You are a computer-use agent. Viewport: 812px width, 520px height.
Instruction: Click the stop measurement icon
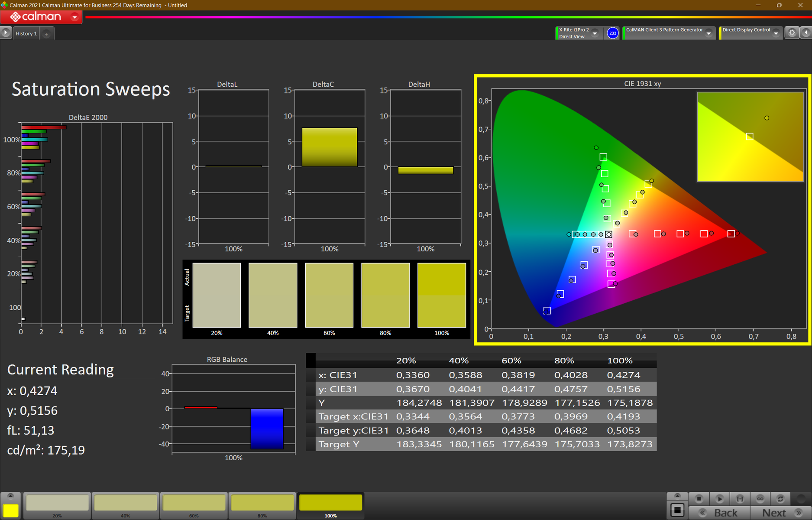click(x=699, y=499)
